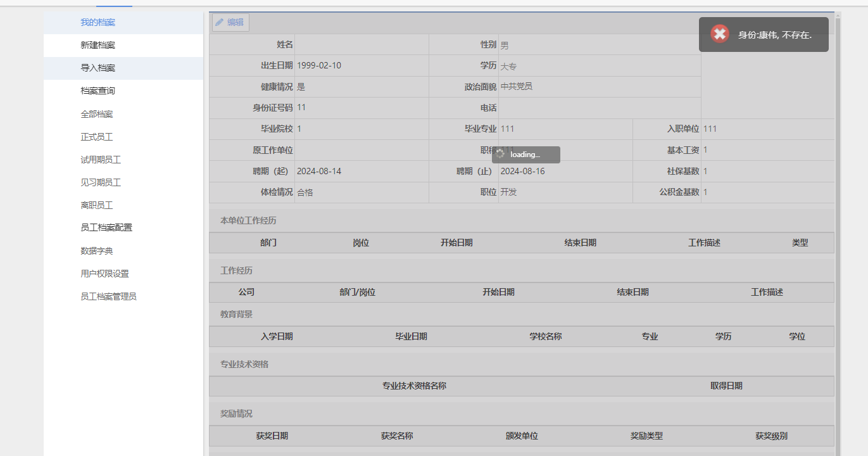Screen dimensions: 868x456
Task: Select 新建档案 from the sidebar menu
Action: coord(97,45)
